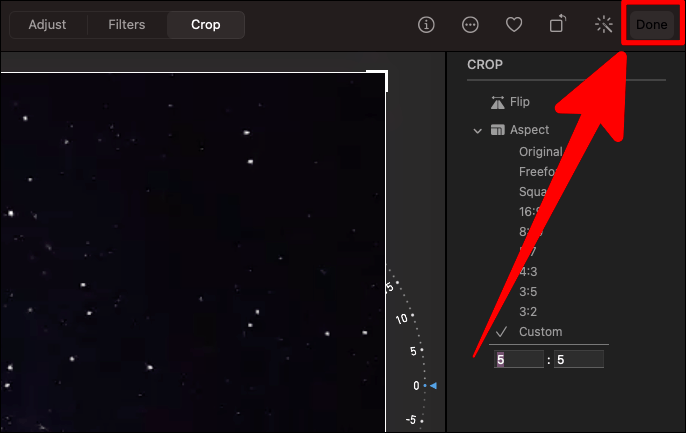Switch to the Filters tab
The height and width of the screenshot is (433, 686).
pyautogui.click(x=126, y=25)
